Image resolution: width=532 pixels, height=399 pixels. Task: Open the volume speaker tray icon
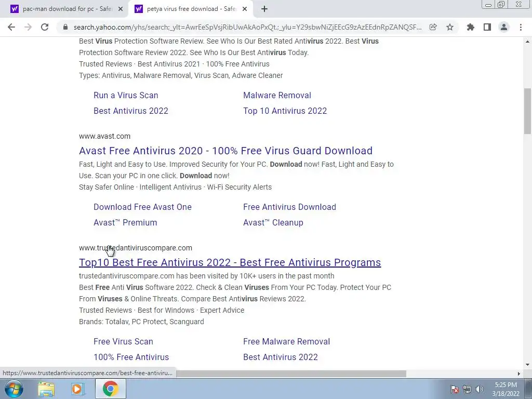point(480,389)
